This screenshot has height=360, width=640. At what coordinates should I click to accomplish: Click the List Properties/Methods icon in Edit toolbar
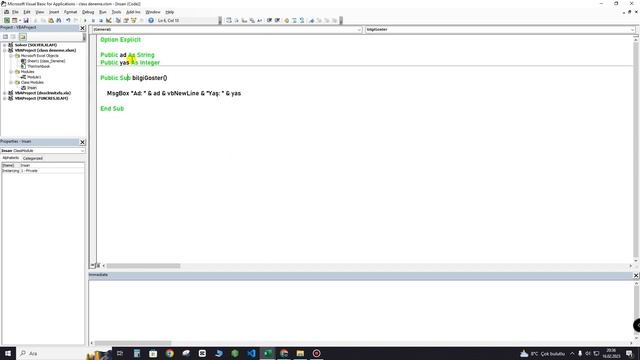pos(229,20)
